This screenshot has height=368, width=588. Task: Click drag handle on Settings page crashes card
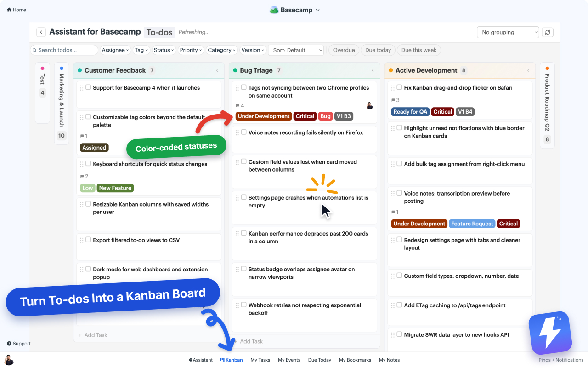point(237,198)
